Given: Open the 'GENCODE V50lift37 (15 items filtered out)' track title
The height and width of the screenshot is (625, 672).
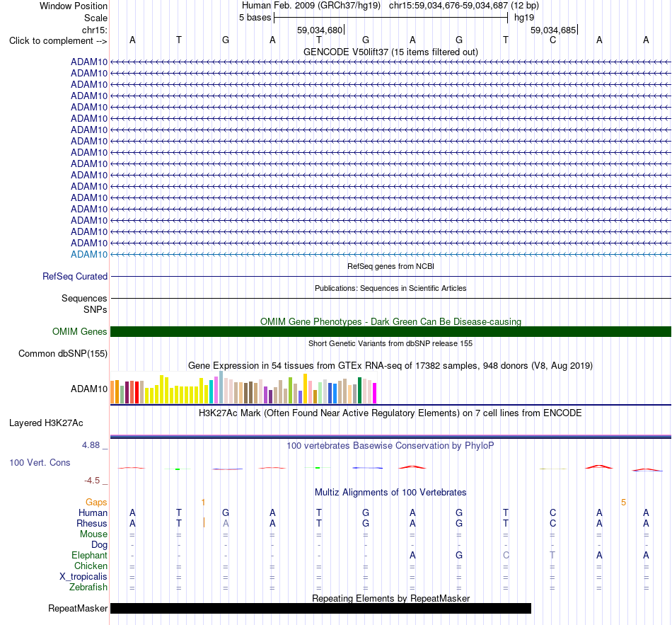Looking at the screenshot, I should pos(390,52).
